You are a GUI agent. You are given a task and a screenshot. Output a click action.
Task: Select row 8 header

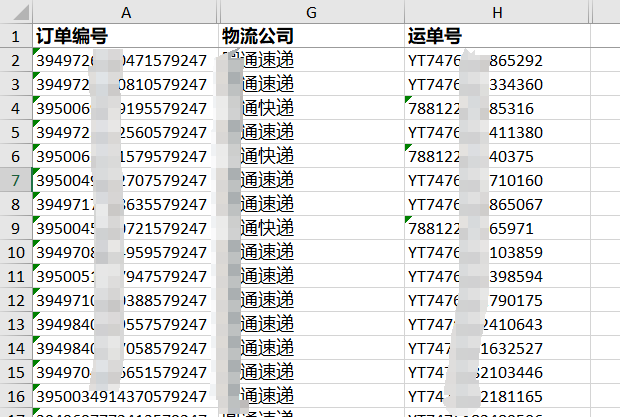click(16, 204)
